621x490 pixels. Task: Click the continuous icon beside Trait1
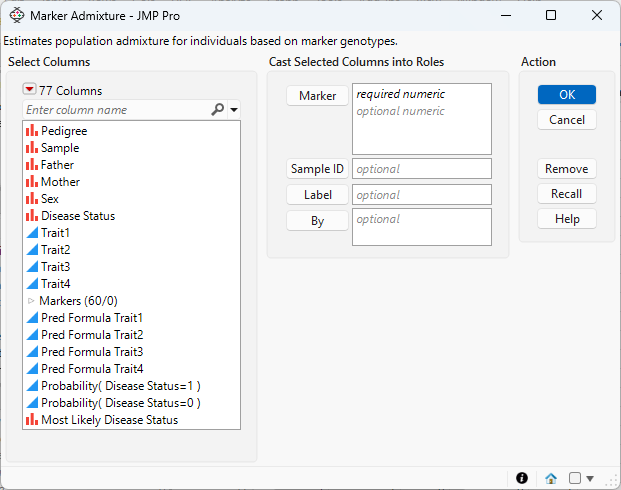[x=32, y=233]
